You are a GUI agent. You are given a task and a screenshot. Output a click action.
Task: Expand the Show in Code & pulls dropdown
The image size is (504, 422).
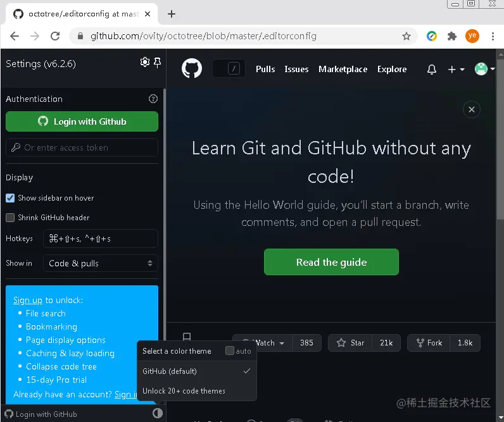101,263
